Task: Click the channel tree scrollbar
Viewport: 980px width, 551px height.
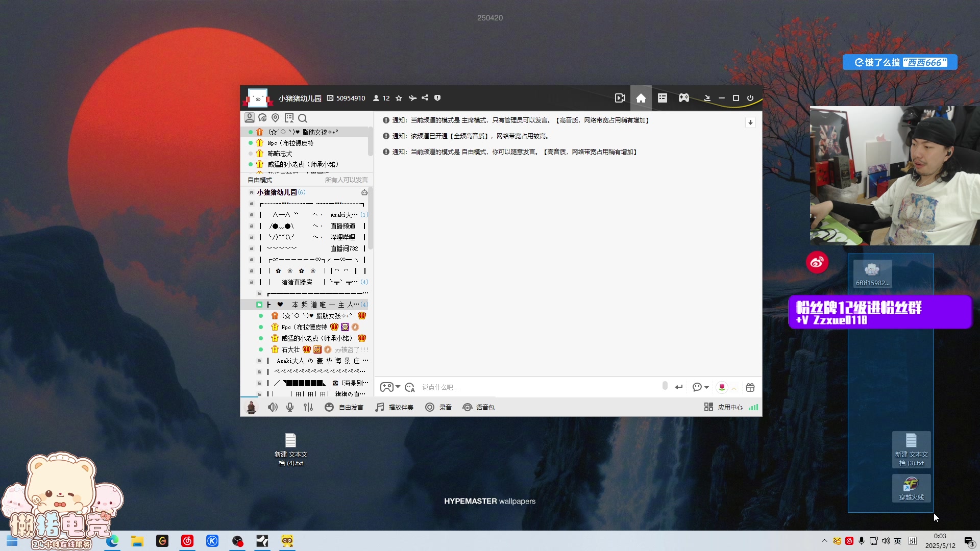Action: (x=371, y=219)
